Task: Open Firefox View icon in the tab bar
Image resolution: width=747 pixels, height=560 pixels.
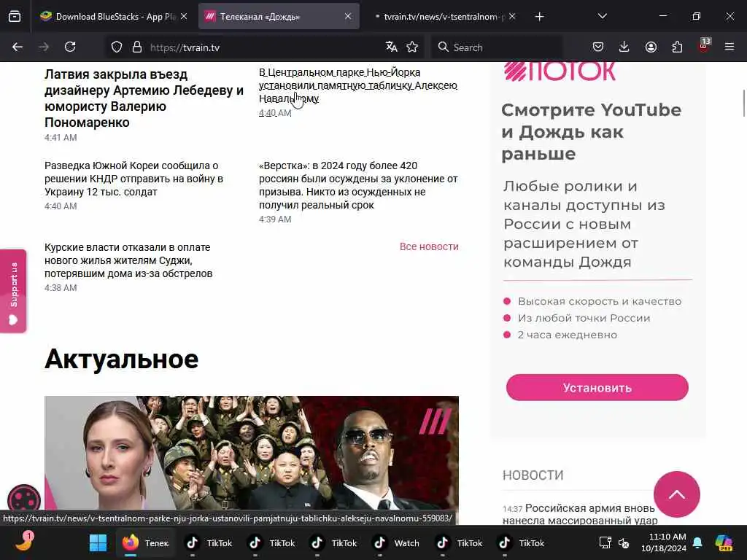Action: click(x=15, y=17)
